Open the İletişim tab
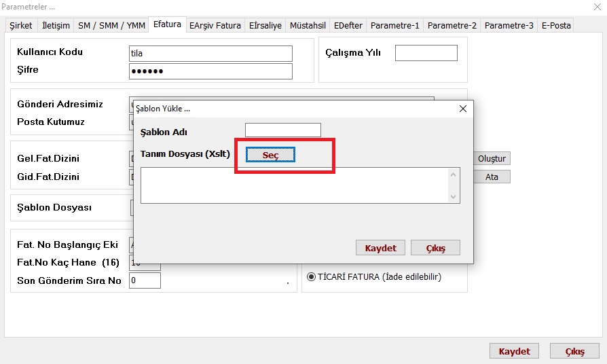The width and height of the screenshot is (607, 364). point(56,25)
